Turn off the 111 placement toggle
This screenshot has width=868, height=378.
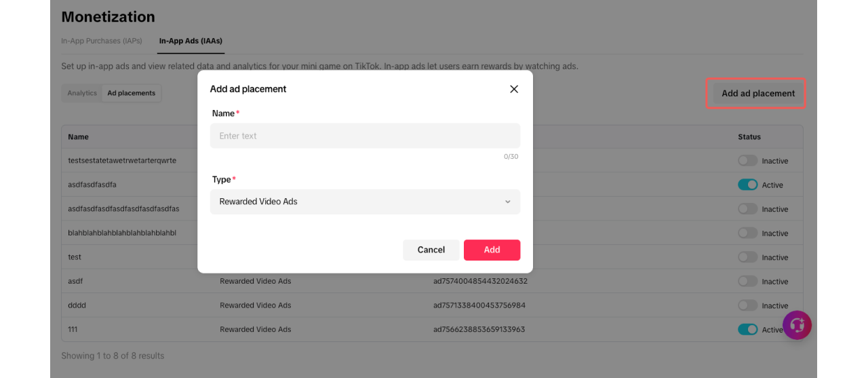pos(747,329)
